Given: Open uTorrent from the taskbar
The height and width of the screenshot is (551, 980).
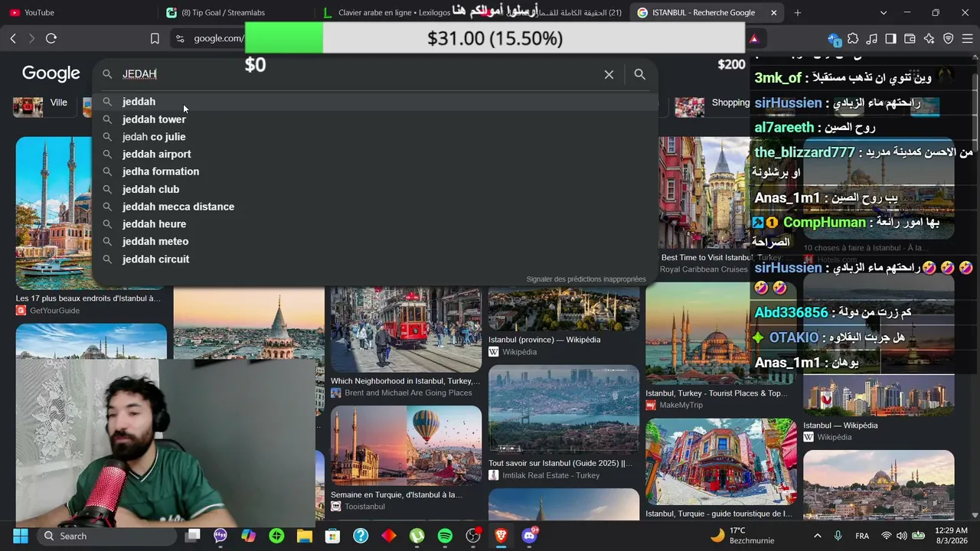Looking at the screenshot, I should [416, 536].
